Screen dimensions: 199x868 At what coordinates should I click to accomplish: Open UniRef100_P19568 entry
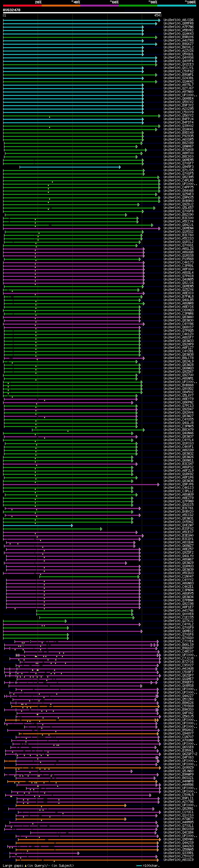179,259
